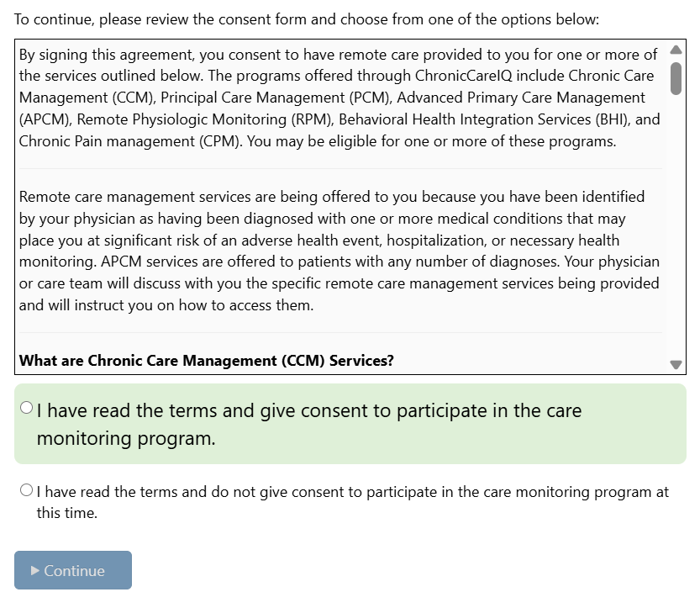Screen dimensions: 700x592
Task: Click the consent form scroll-up arrow
Action: click(676, 50)
